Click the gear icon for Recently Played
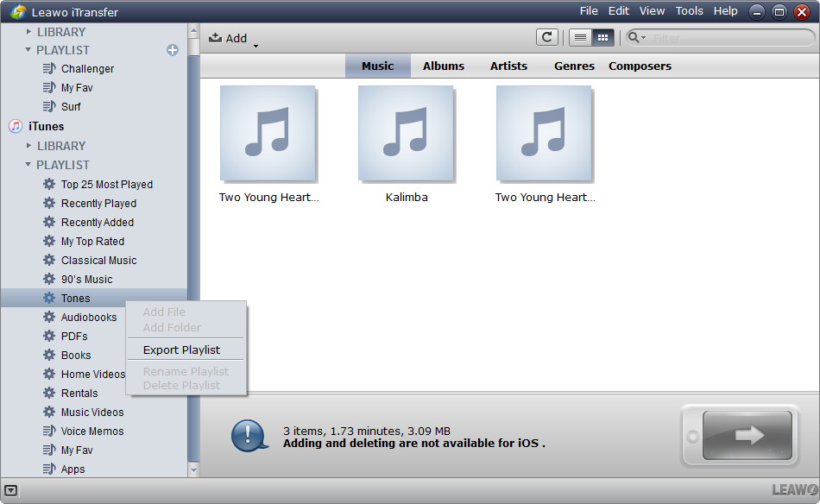820x504 pixels. pyautogui.click(x=49, y=203)
